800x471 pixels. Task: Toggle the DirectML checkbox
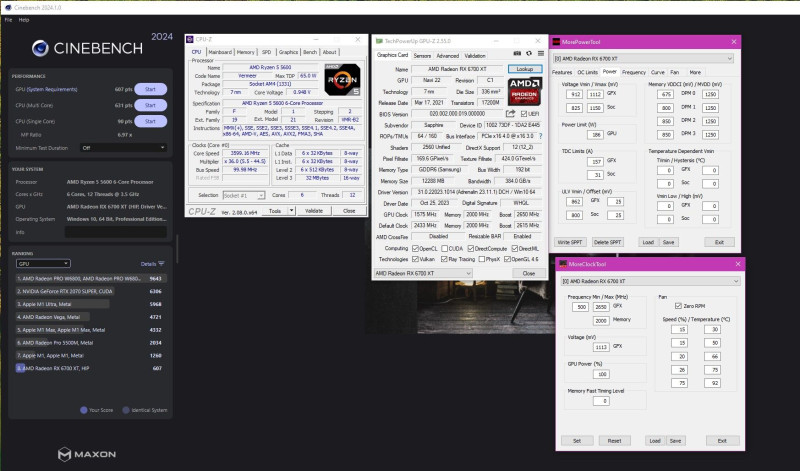click(514, 249)
